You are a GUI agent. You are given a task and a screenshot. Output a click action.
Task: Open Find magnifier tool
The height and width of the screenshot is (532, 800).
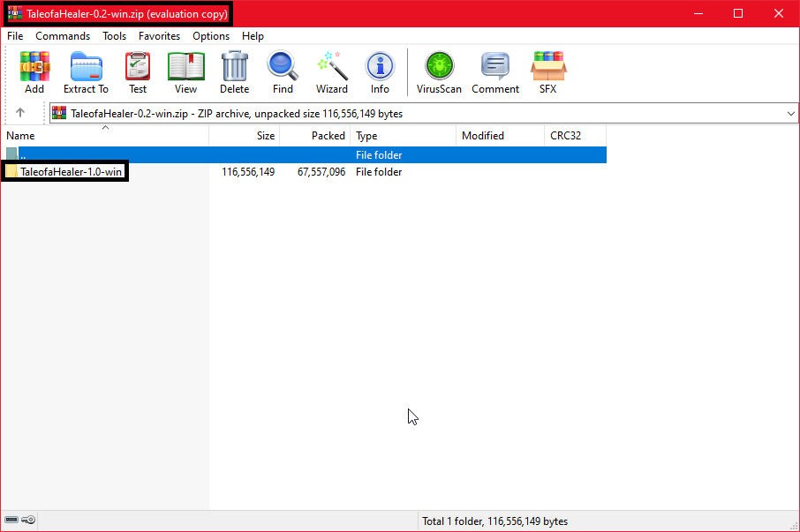283,72
